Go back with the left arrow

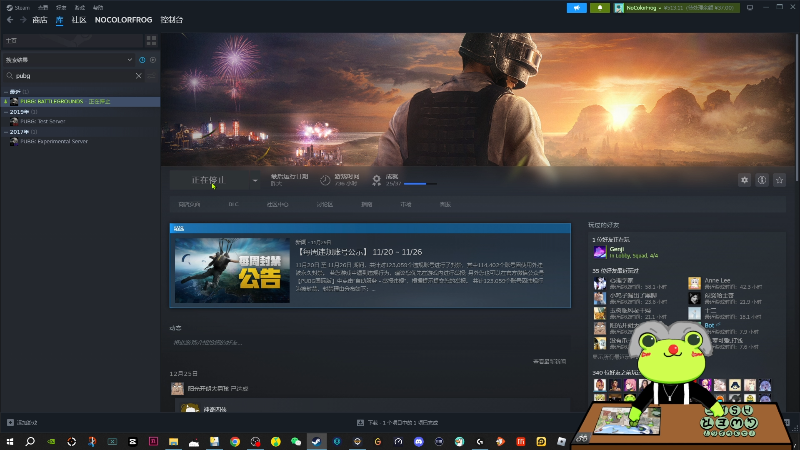coord(10,20)
